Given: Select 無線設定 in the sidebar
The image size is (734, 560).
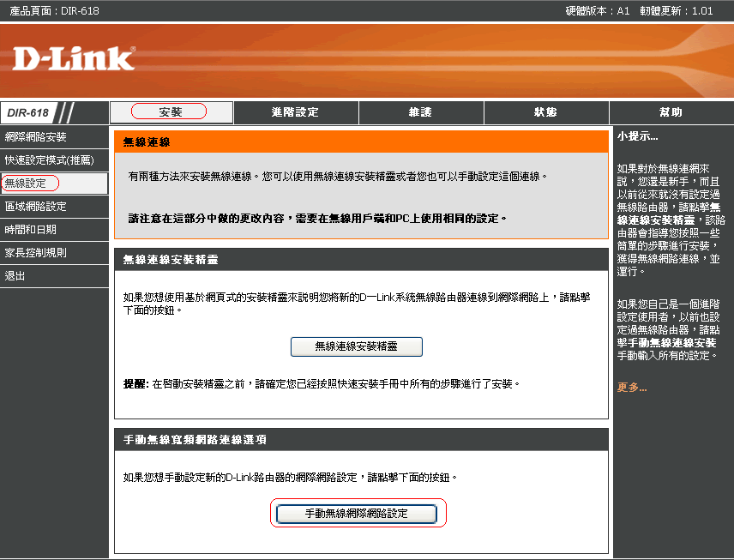Looking at the screenshot, I should click(x=54, y=183).
